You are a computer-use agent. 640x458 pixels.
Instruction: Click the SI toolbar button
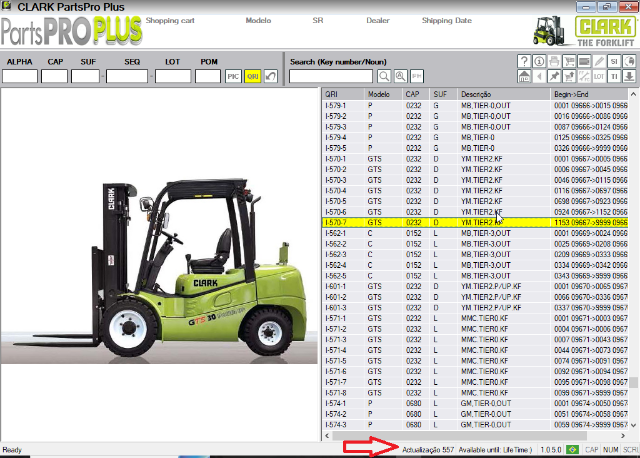(614, 61)
